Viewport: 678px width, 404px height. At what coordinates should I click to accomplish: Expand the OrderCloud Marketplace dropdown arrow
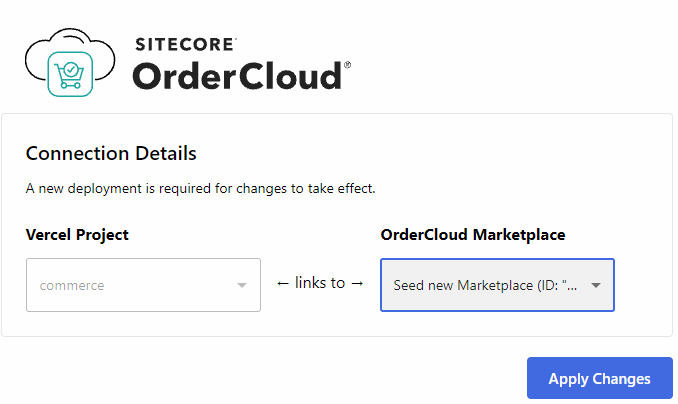[x=596, y=285]
